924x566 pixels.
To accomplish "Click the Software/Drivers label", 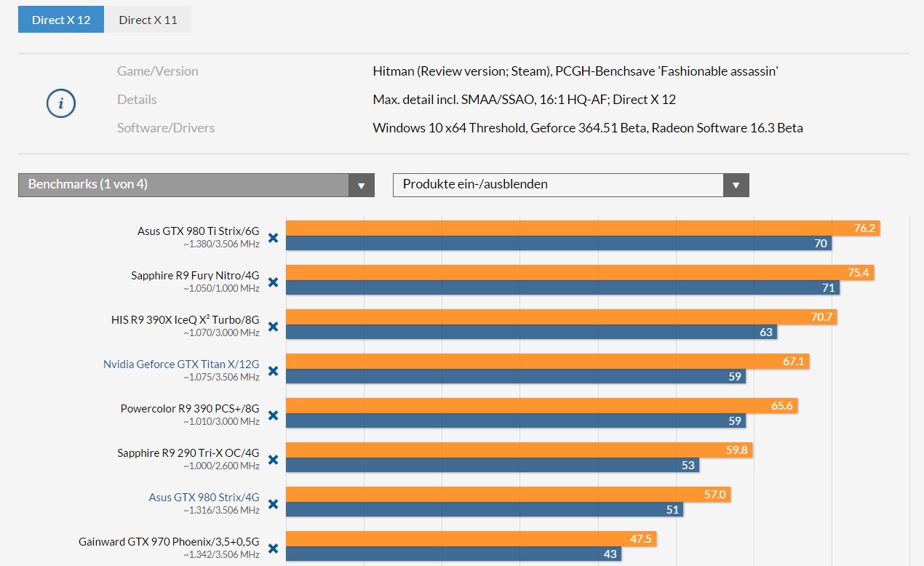I will point(166,128).
